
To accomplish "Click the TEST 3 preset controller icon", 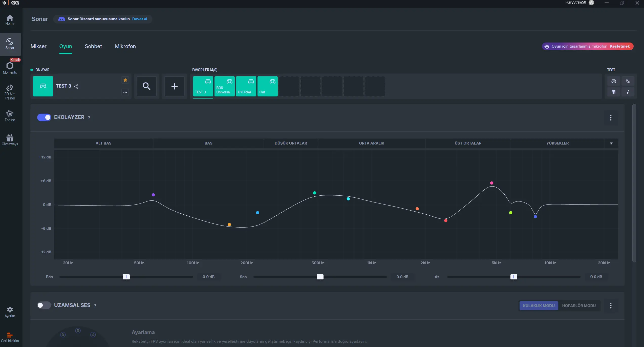I will (43, 86).
